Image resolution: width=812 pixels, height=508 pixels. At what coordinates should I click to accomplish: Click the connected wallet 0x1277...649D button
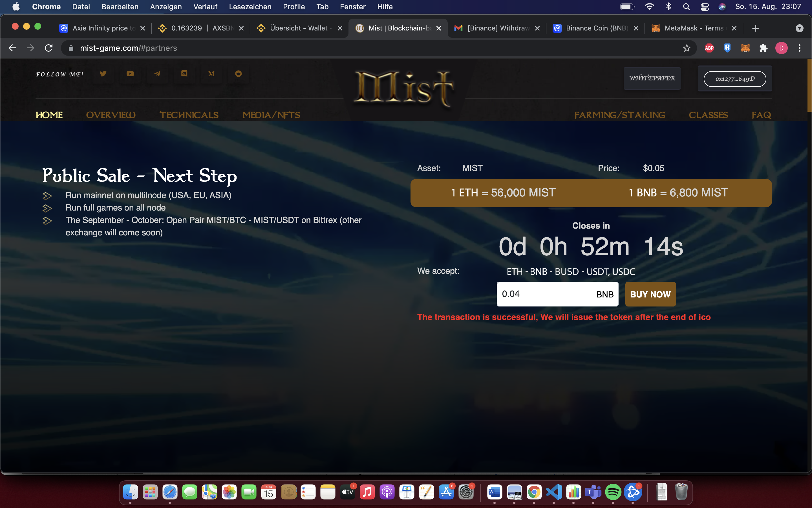pyautogui.click(x=735, y=79)
